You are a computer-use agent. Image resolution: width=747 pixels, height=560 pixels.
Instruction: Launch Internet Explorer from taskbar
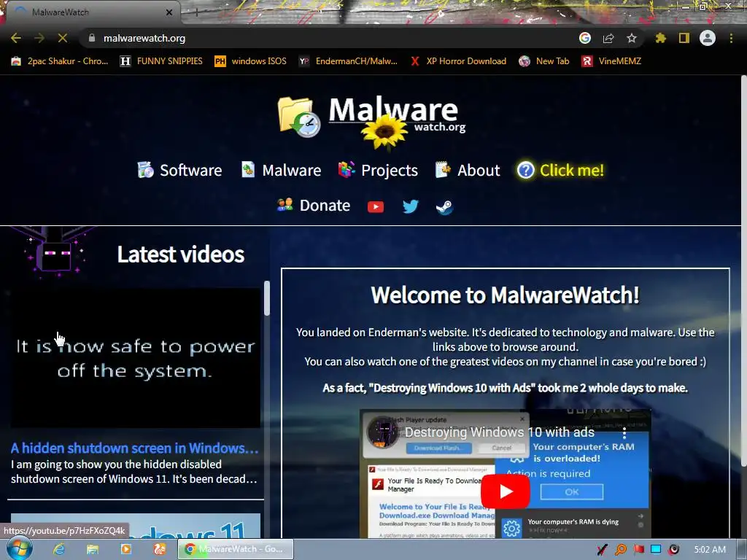click(x=59, y=549)
